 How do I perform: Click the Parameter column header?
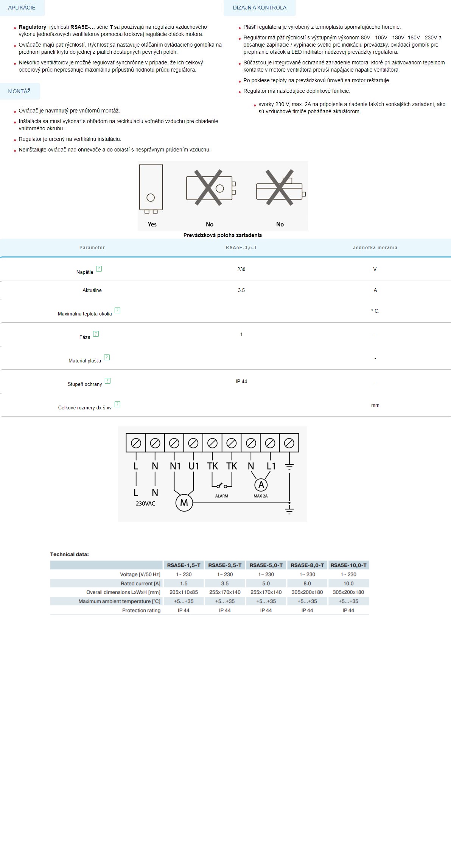(x=92, y=248)
